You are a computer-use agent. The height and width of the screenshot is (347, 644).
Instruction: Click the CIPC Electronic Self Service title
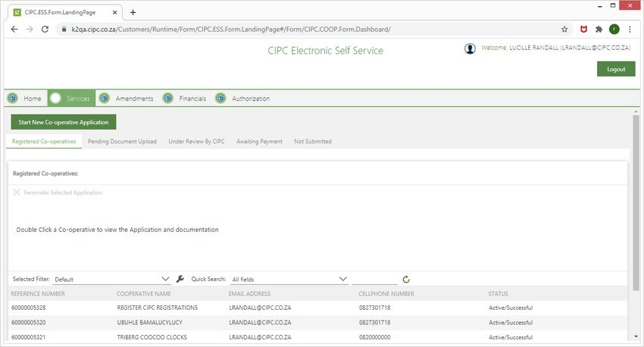click(325, 51)
